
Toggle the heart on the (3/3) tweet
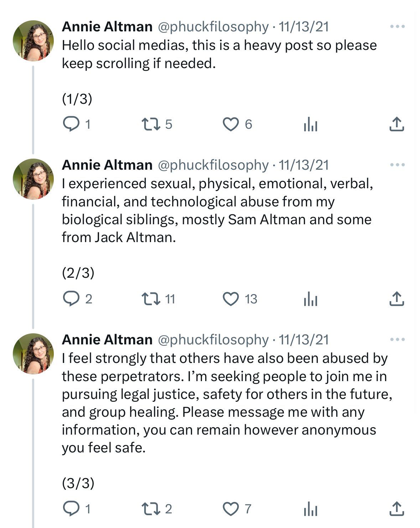230,509
